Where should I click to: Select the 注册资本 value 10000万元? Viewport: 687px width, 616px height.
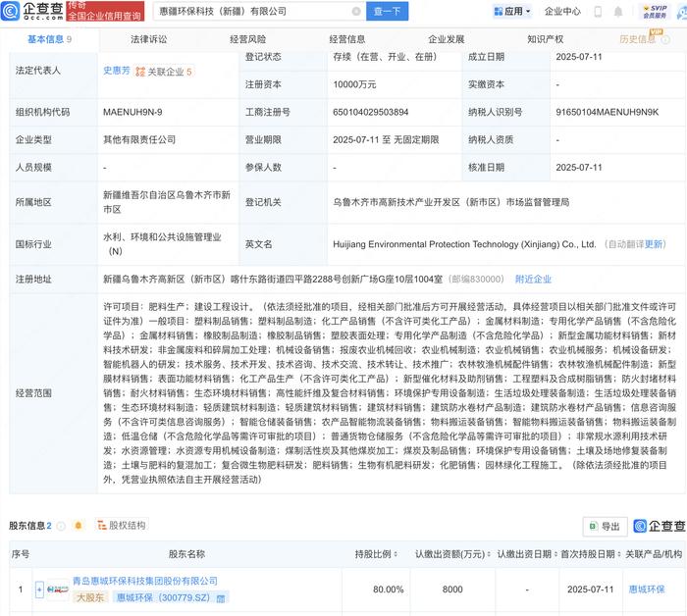click(354, 84)
